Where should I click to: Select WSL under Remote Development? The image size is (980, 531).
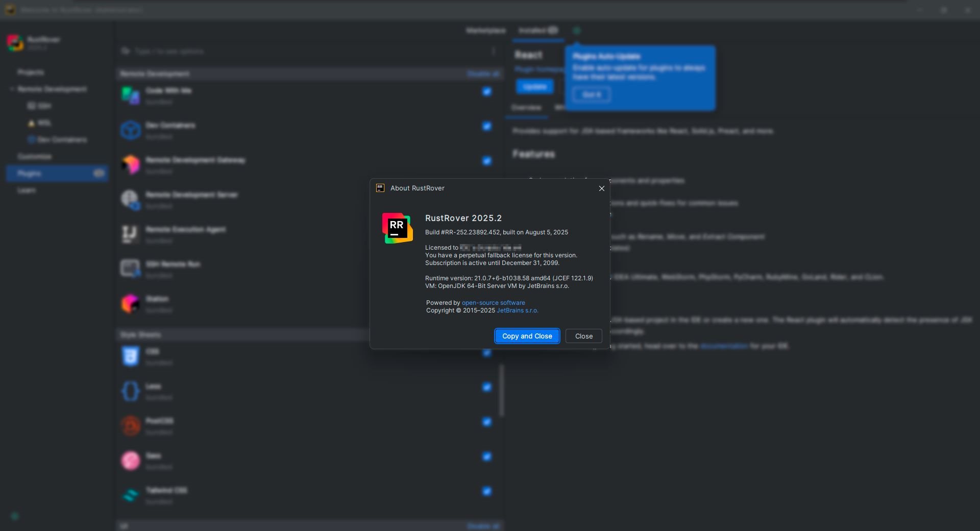pos(44,123)
